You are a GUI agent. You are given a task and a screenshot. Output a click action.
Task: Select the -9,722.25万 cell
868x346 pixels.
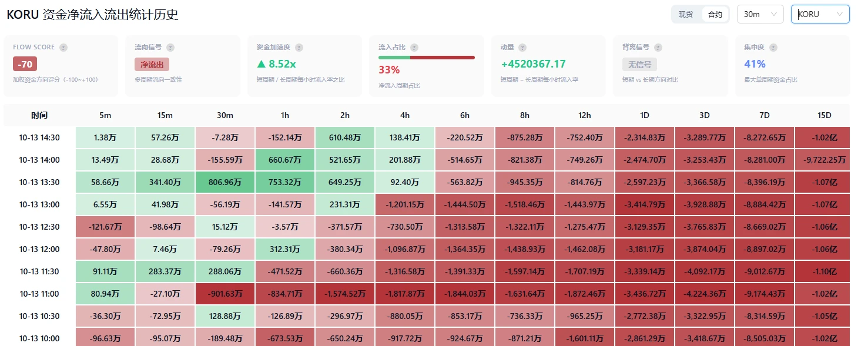point(823,160)
